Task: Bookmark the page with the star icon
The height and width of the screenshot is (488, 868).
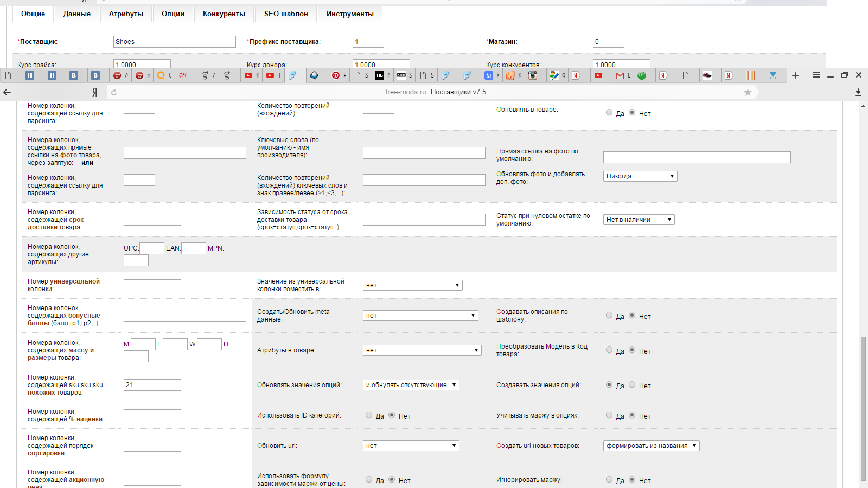Action: tap(748, 92)
